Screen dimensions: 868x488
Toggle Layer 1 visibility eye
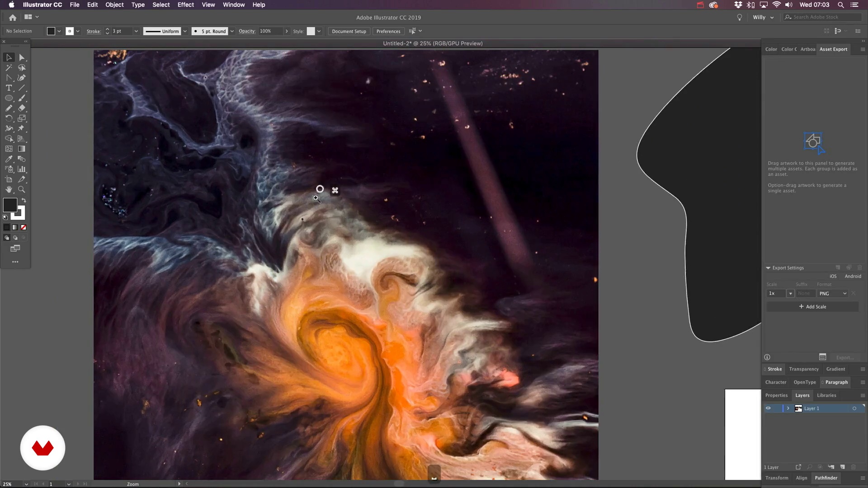(x=768, y=408)
